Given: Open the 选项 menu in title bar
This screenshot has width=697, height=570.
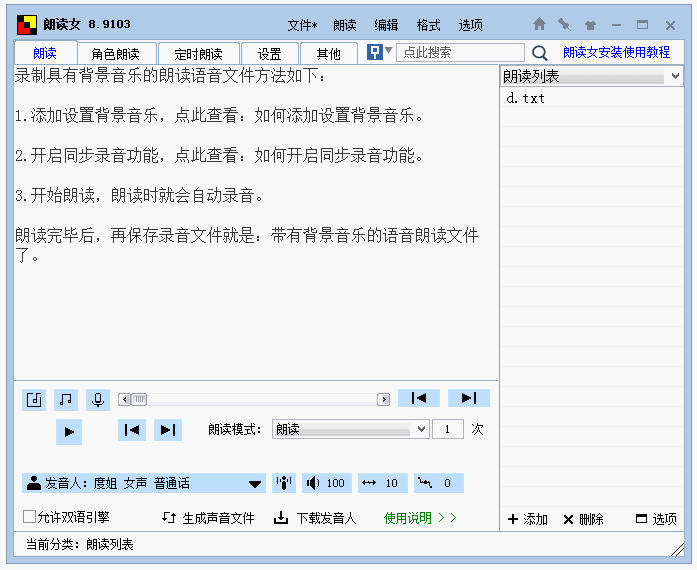Looking at the screenshot, I should (471, 25).
